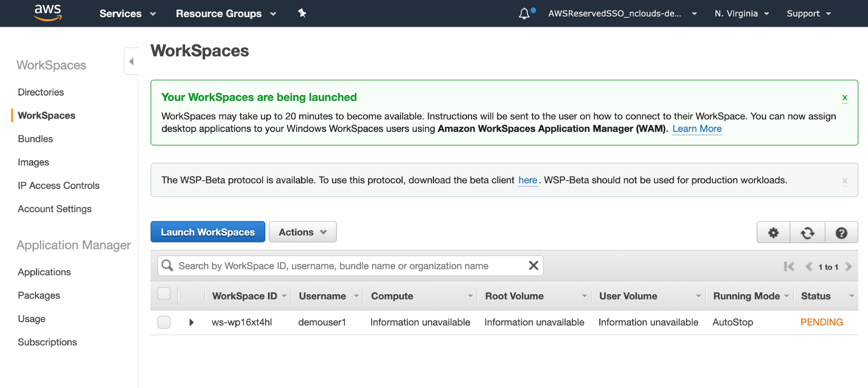Image resolution: width=868 pixels, height=388 pixels.
Task: Open Packages under Application Manager
Action: coord(39,296)
